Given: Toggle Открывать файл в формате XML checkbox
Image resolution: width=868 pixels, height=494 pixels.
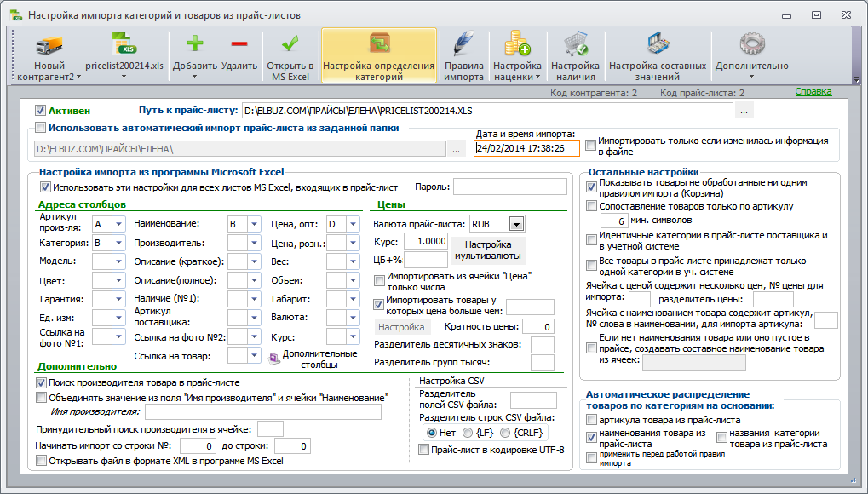Looking at the screenshot, I should (41, 460).
